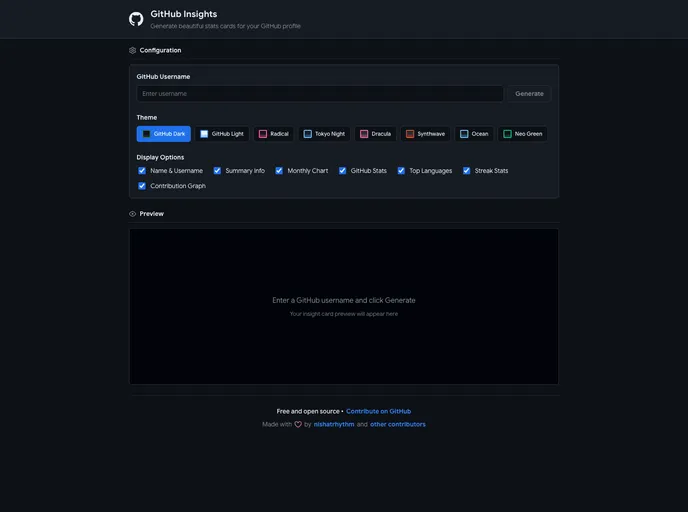Click the Preview section heading

pos(151,214)
